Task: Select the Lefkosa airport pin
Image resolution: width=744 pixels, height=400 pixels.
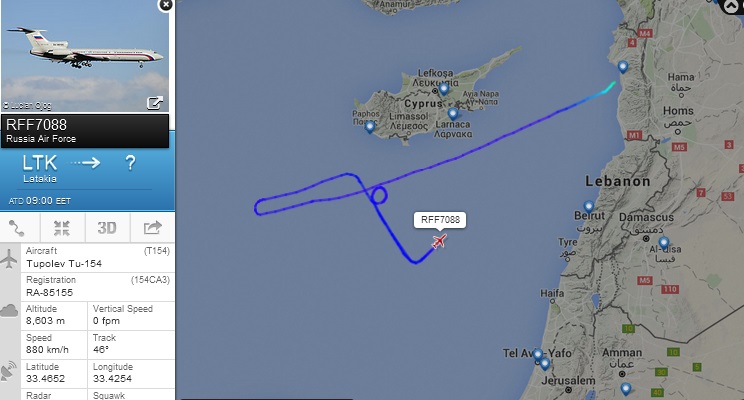Action: pyautogui.click(x=444, y=89)
